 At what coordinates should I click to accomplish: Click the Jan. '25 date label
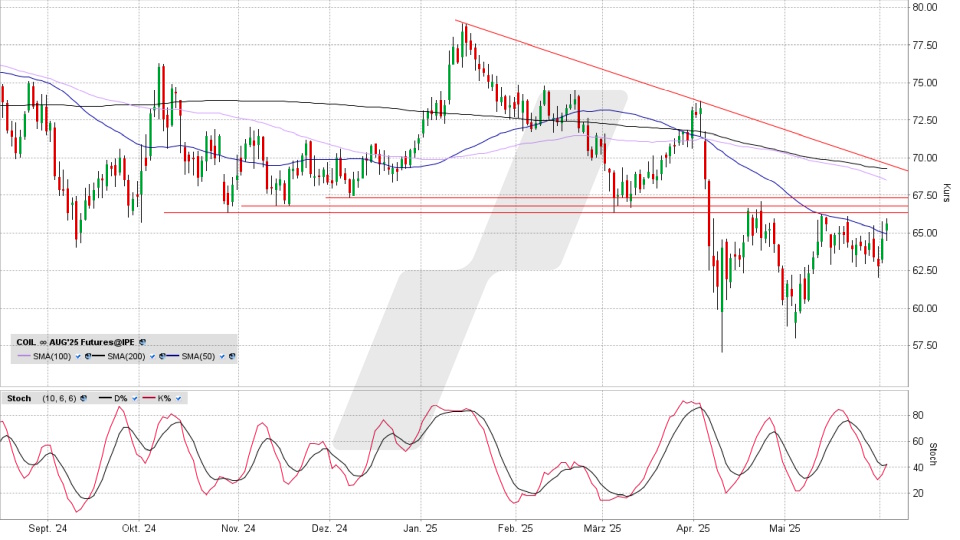(x=420, y=529)
